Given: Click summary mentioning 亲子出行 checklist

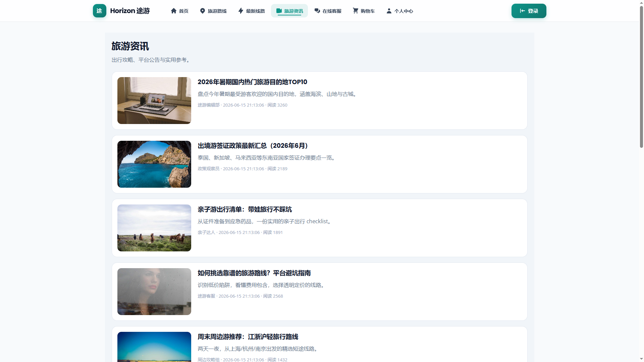Looking at the screenshot, I should [265, 221].
